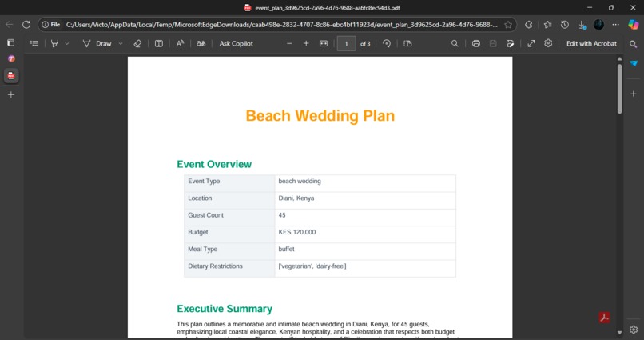Click Edit with Acrobat button
Viewport: 644px width, 340px height.
[x=591, y=43]
